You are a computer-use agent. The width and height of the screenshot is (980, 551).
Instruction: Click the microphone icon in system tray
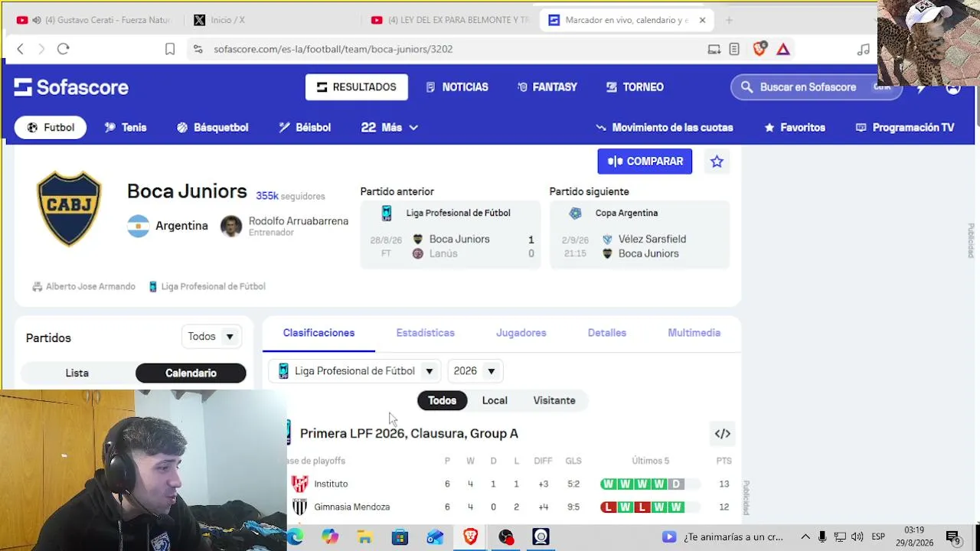[x=822, y=536]
